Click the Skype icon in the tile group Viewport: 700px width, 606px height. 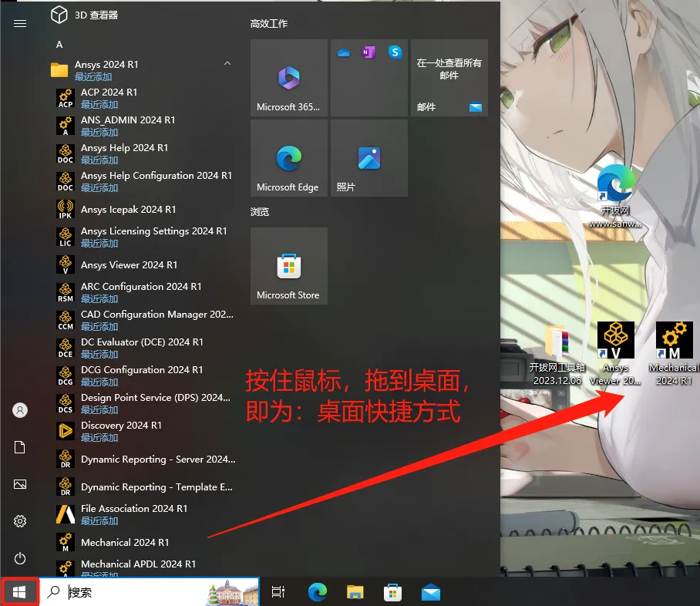pos(395,52)
